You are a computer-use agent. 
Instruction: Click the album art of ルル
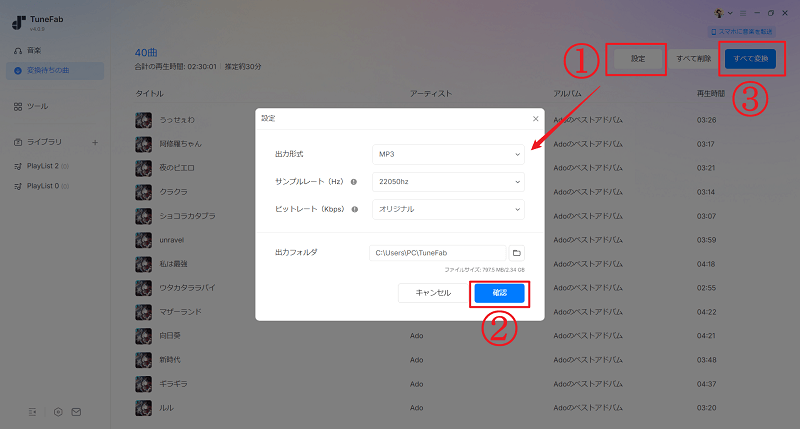pyautogui.click(x=143, y=408)
